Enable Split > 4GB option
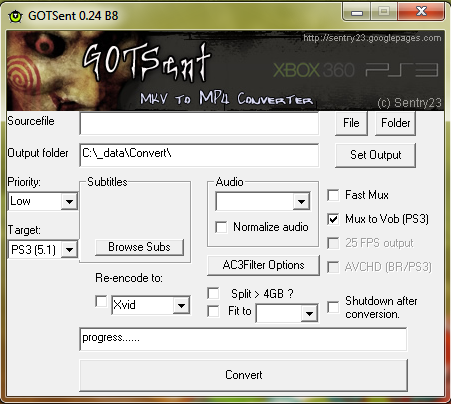This screenshot has height=404, width=451. click(x=213, y=293)
